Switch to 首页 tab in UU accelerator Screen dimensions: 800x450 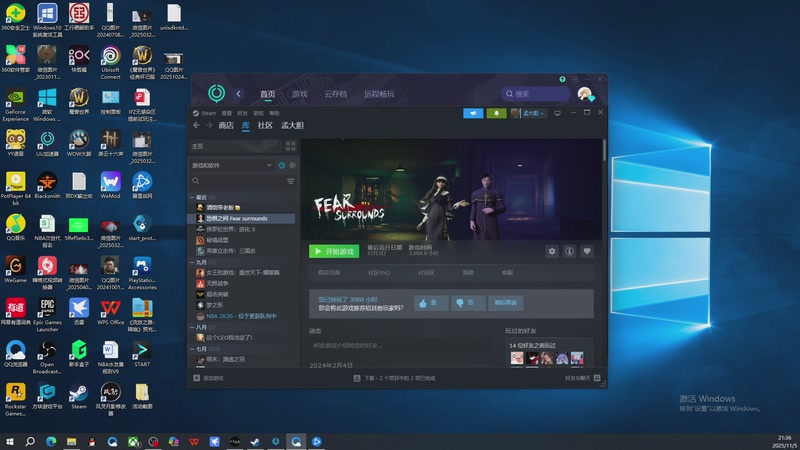(x=267, y=94)
